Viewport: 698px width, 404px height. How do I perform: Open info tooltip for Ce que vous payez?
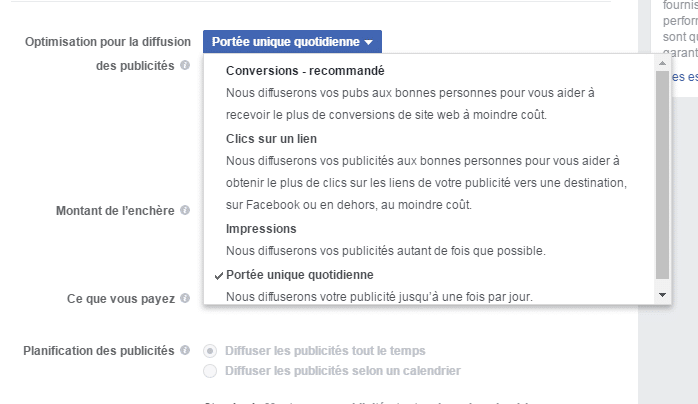coord(185,299)
